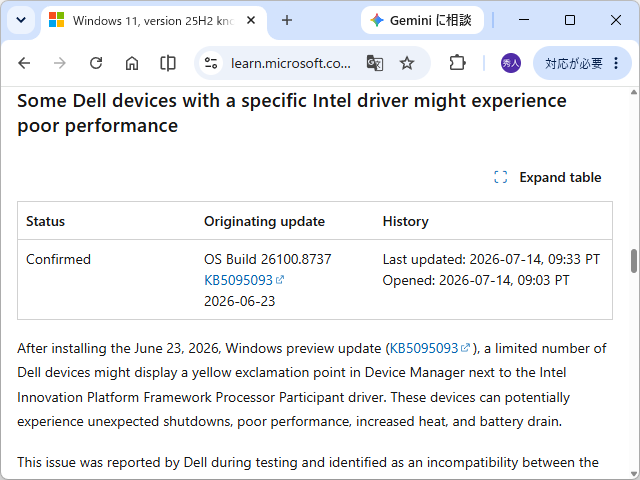This screenshot has height=480, width=640.
Task: Open site information icon in address bar
Action: click(x=211, y=63)
